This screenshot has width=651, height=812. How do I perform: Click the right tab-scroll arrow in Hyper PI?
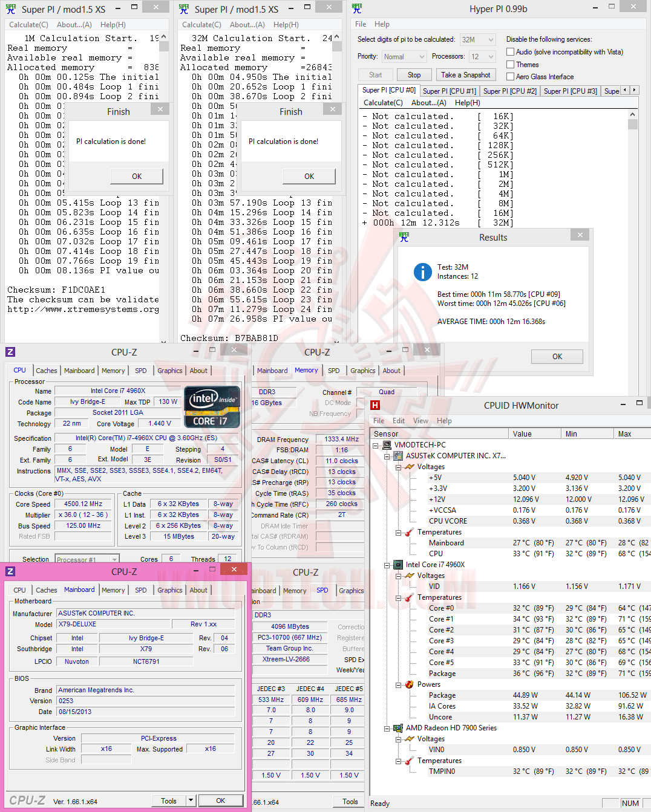point(634,90)
